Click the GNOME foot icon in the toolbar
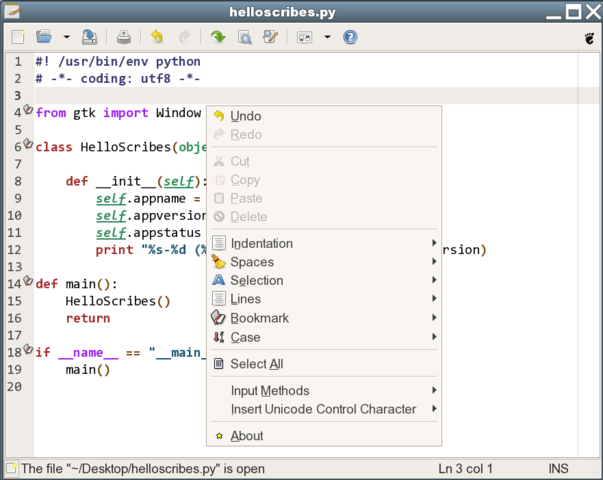This screenshot has height=480, width=603. (x=589, y=38)
